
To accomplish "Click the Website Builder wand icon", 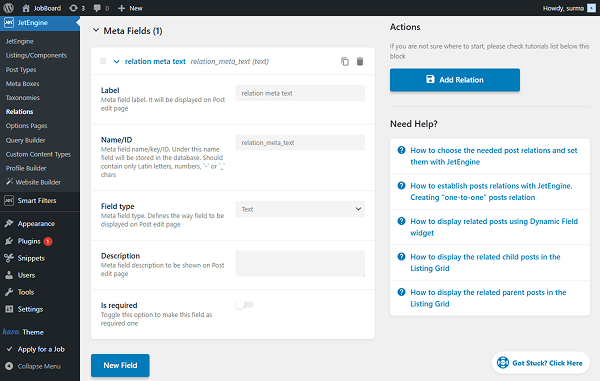I will [x=10, y=182].
